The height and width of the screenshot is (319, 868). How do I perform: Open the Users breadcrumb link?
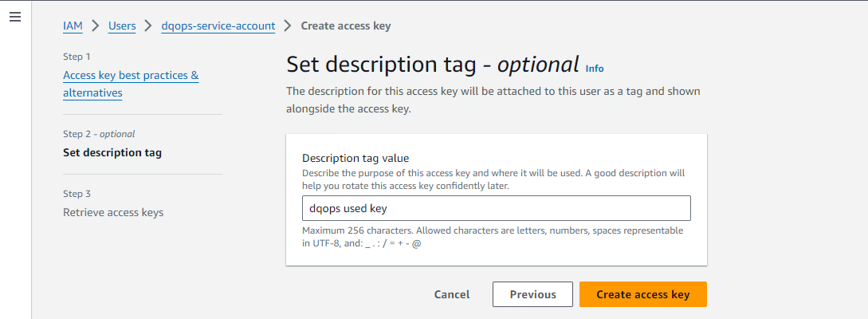122,26
